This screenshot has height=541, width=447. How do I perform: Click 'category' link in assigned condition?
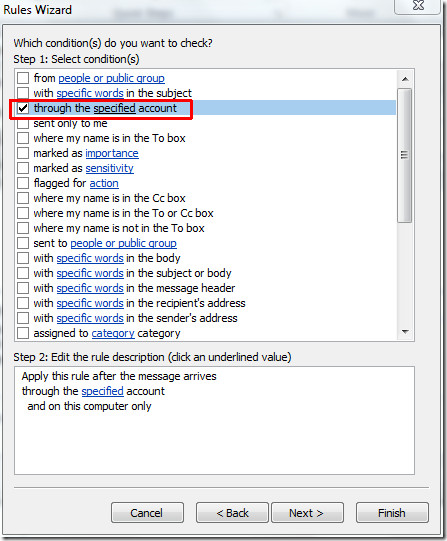[x=113, y=333]
